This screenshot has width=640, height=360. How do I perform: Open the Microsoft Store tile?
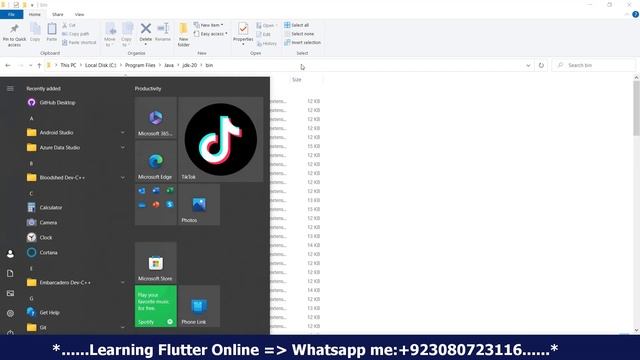[x=156, y=262]
